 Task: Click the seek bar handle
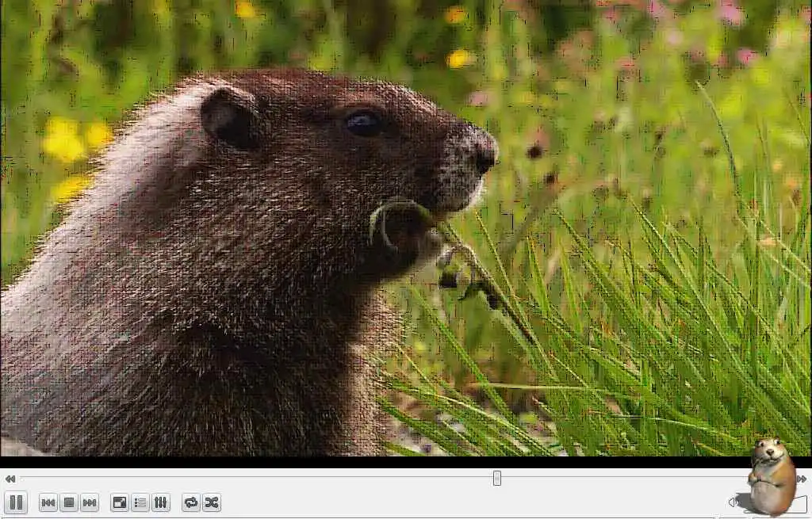497,478
